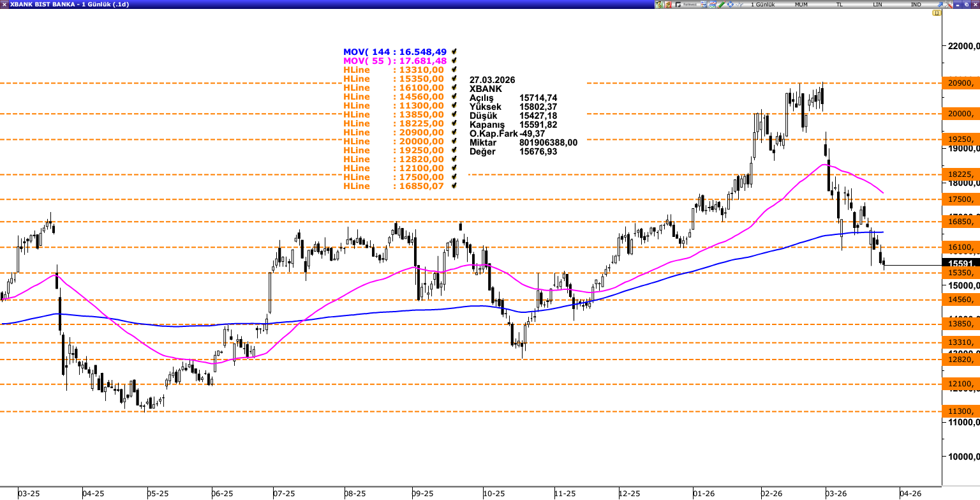Toggle the MOV(144) moving average checkmark
980x500 pixels.
(454, 52)
